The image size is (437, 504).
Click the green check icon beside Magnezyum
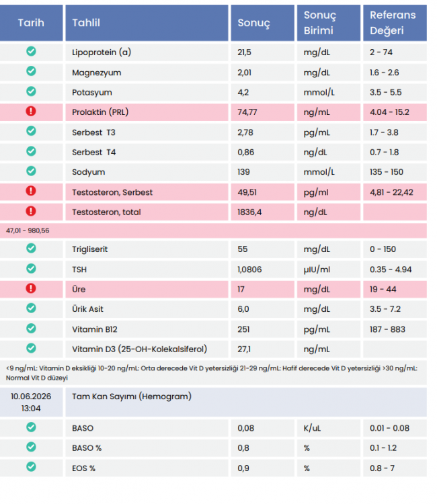tap(31, 71)
